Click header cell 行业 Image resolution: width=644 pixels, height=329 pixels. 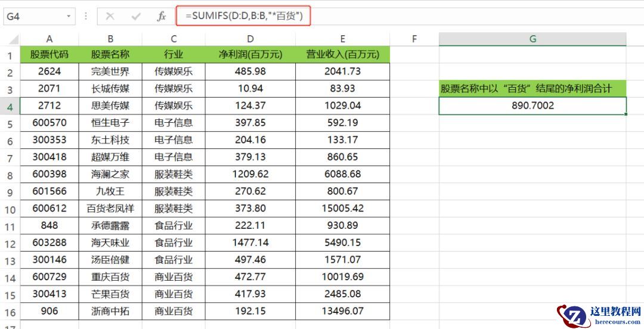tap(174, 55)
